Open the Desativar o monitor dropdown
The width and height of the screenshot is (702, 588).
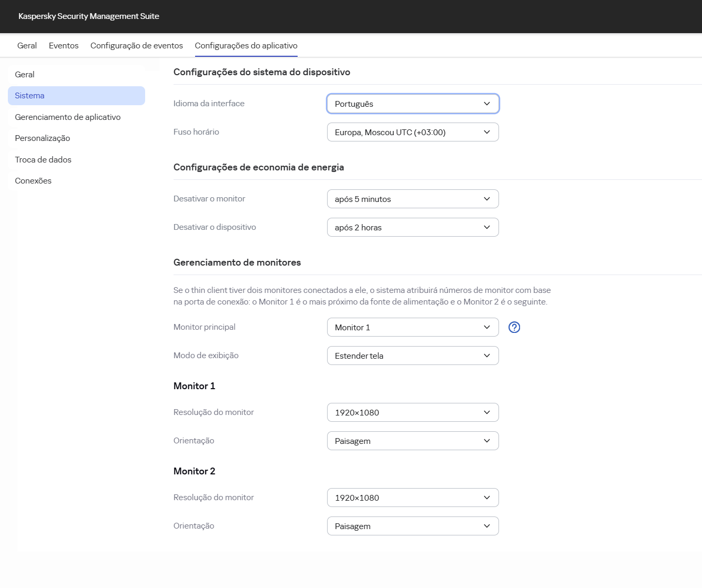coord(413,199)
